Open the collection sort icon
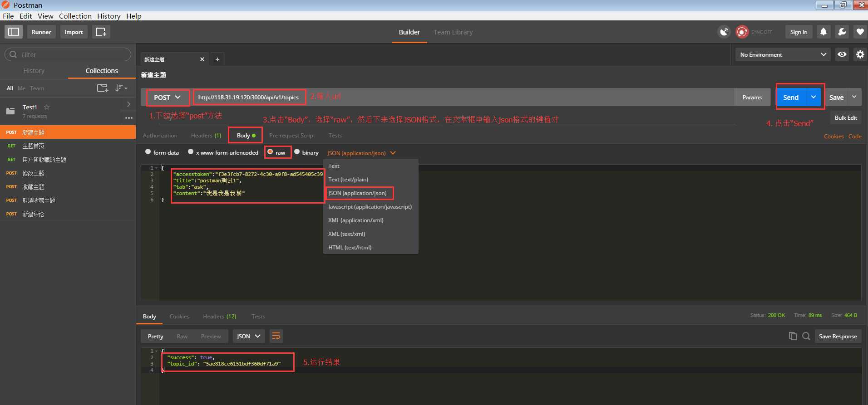868x405 pixels. point(121,88)
